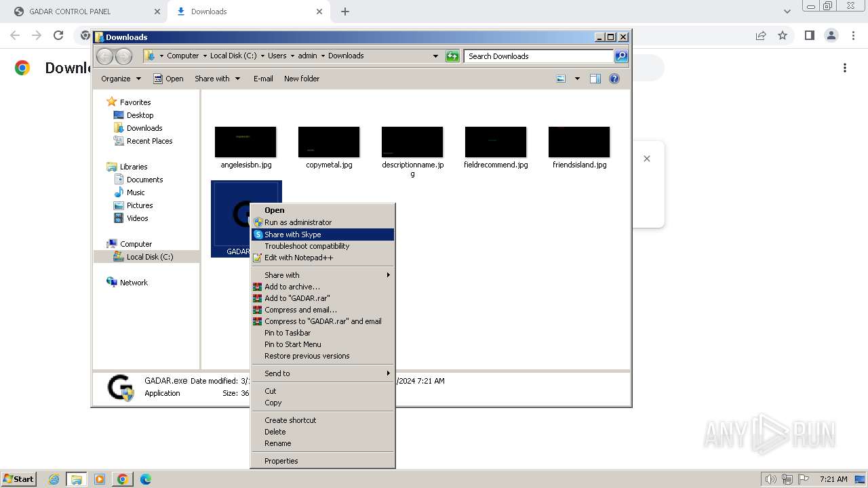Toggle the preview pane icon
The image size is (868, 488).
(x=595, y=79)
